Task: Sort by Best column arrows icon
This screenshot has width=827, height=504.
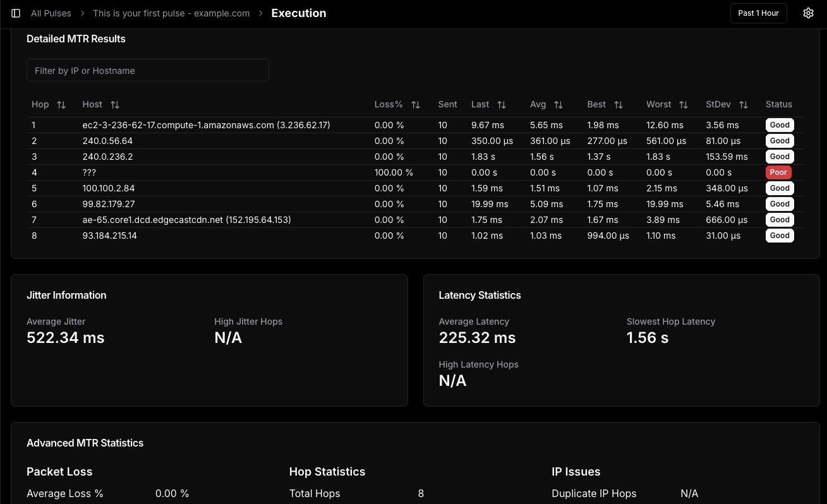Action: tap(619, 105)
